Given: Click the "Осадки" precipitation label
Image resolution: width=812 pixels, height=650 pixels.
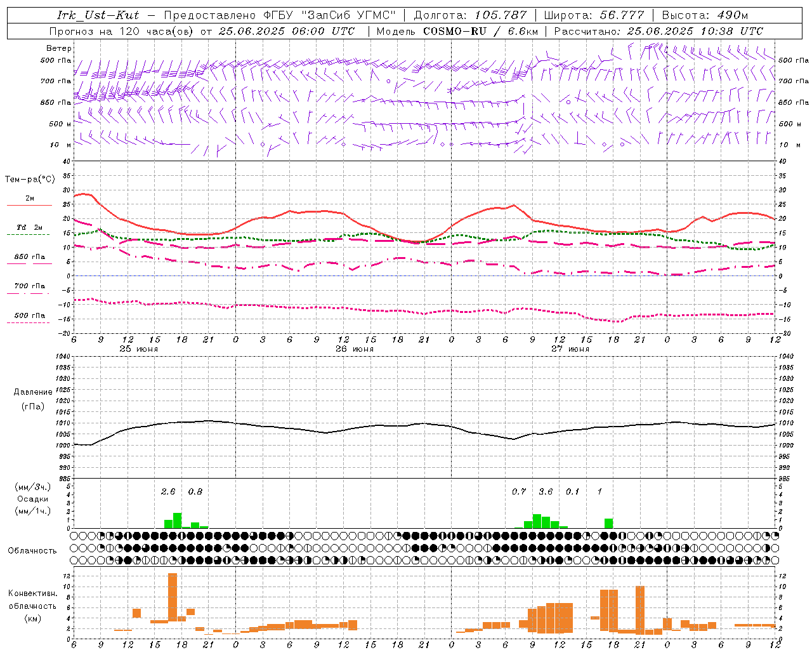Looking at the screenshot, I should coord(33,499).
